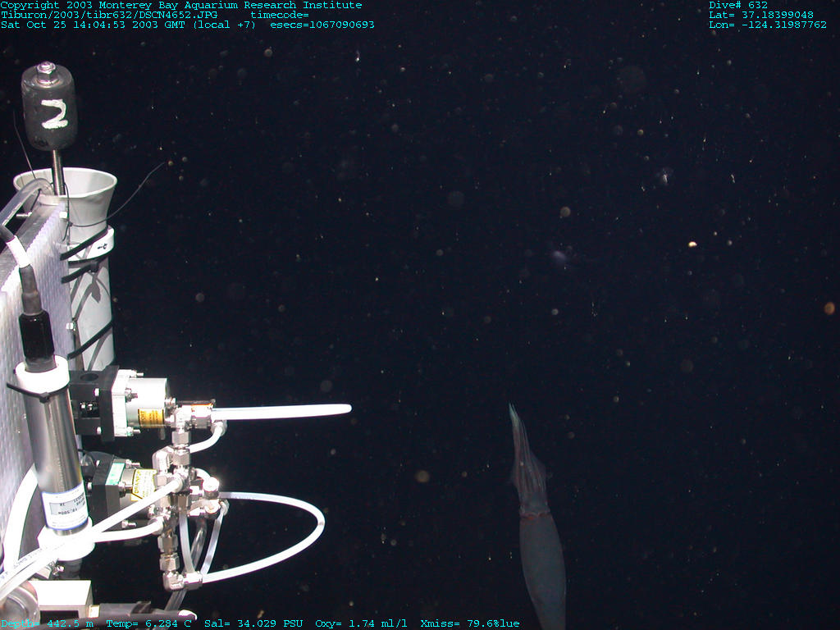The height and width of the screenshot is (630, 840).
Task: Select the timestamp 'Sat Oct 25 14:04:53 2003 GMT'
Action: [x=93, y=25]
